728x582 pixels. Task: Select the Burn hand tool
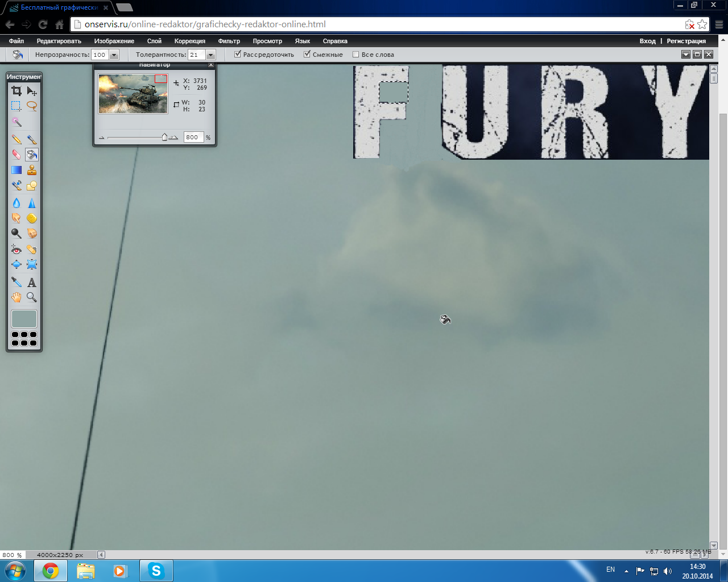coord(32,234)
